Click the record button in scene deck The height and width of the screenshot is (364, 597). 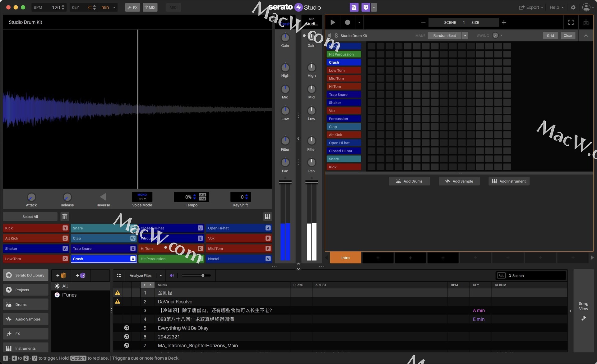click(347, 22)
